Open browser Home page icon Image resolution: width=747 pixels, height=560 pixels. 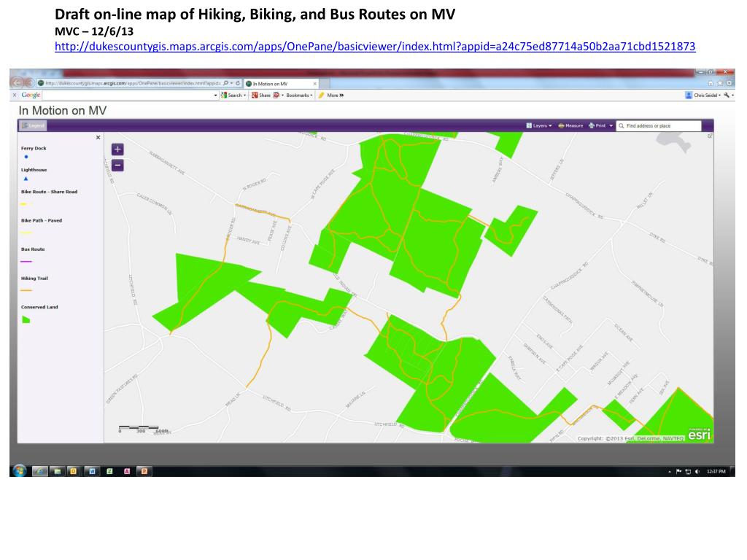point(711,83)
